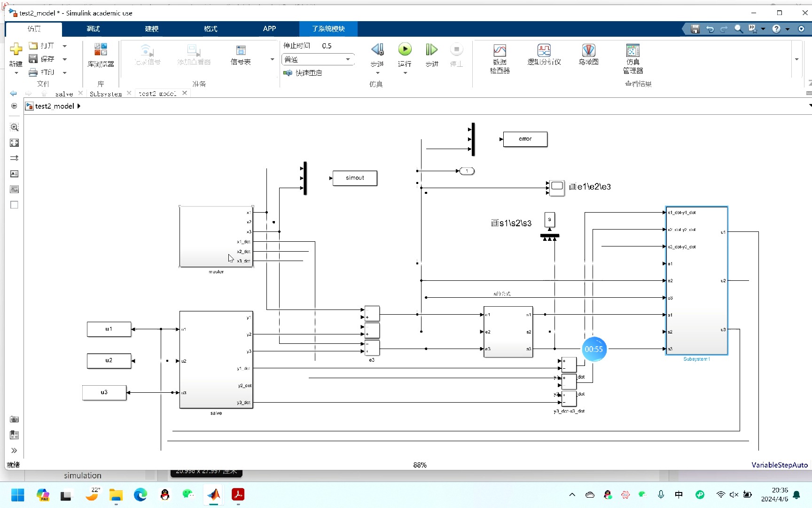Expand the Prepare section gallery arrow
This screenshot has height=508, width=812.
click(x=272, y=59)
